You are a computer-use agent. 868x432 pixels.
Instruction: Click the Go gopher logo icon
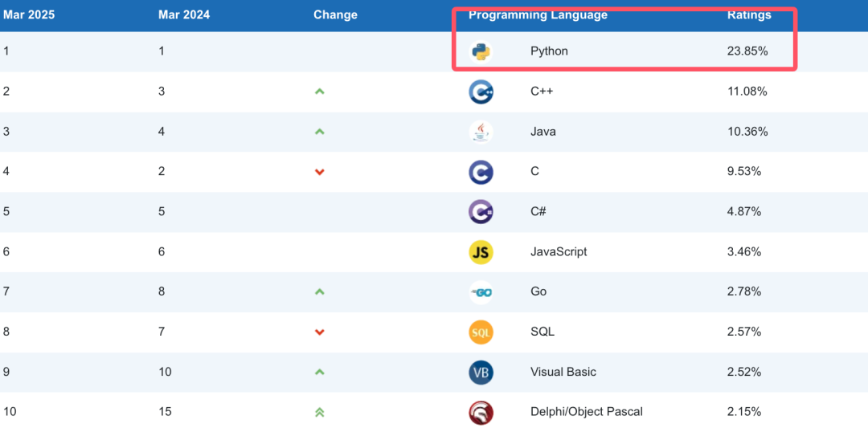pos(481,291)
